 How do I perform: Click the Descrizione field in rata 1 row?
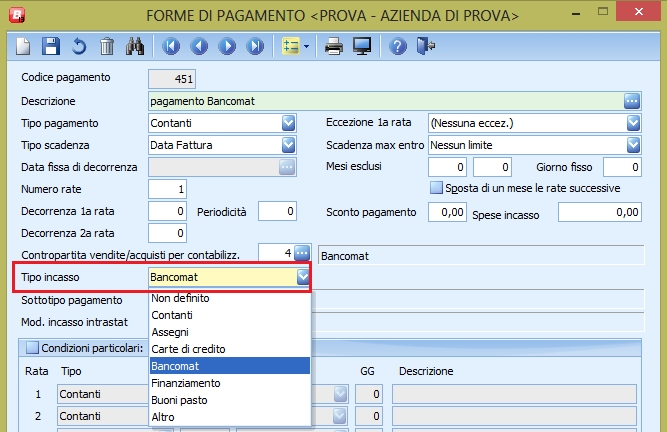coord(514,394)
